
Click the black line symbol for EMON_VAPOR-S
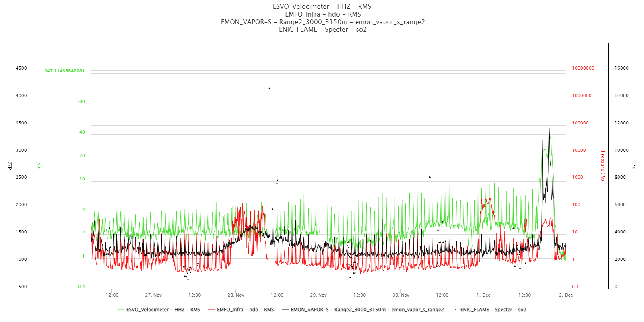coord(286,310)
